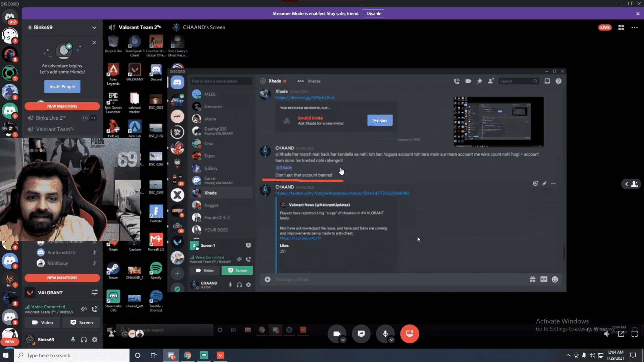Image resolution: width=644 pixels, height=362 pixels.
Task: Show the member list panel
Action: pos(631,184)
